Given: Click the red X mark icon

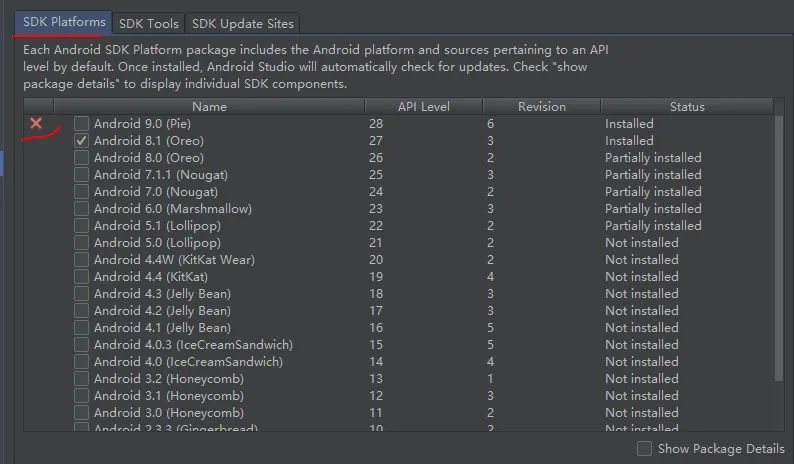Looking at the screenshot, I should pos(36,123).
